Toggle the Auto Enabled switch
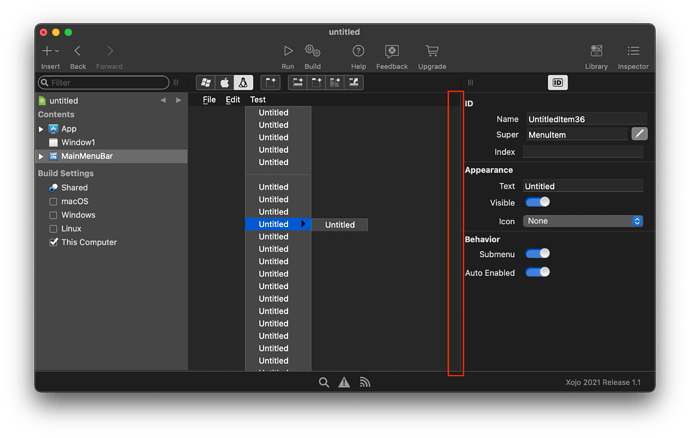The height and width of the screenshot is (438, 690). [x=537, y=272]
